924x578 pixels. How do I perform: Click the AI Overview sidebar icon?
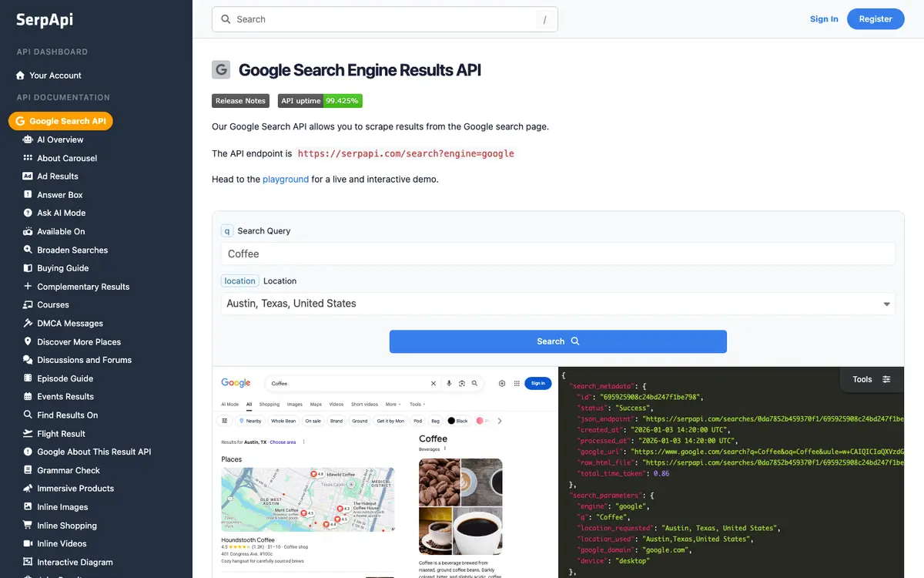click(x=28, y=139)
